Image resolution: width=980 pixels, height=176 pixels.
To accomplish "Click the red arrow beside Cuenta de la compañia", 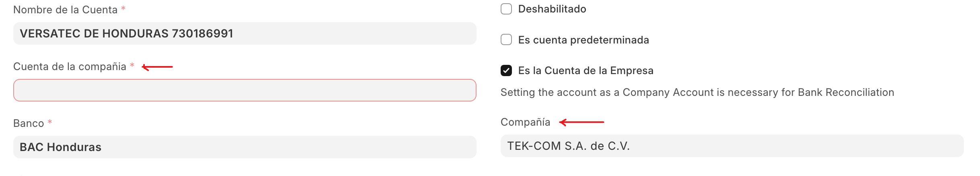I will 157,67.
